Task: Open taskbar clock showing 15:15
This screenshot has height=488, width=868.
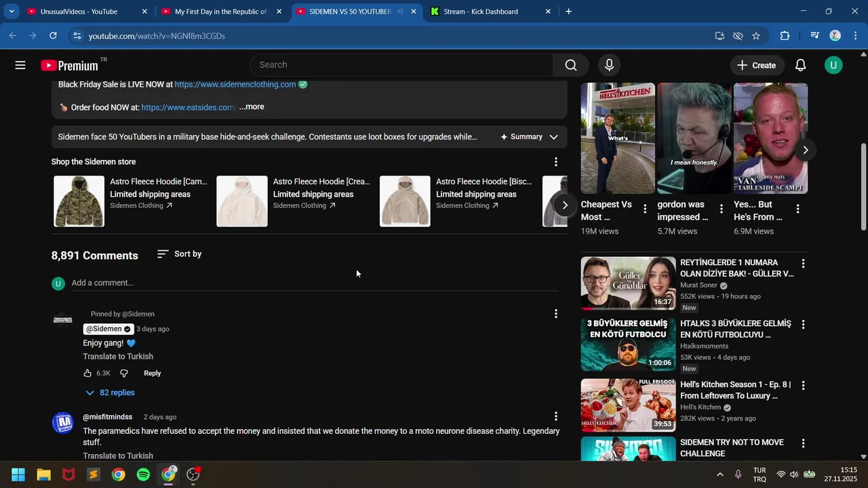Action: (841, 474)
